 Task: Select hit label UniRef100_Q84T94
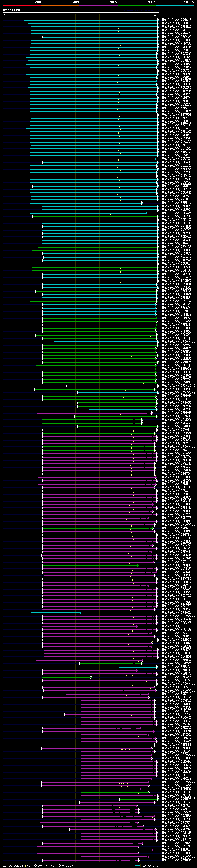click(177, 474)
